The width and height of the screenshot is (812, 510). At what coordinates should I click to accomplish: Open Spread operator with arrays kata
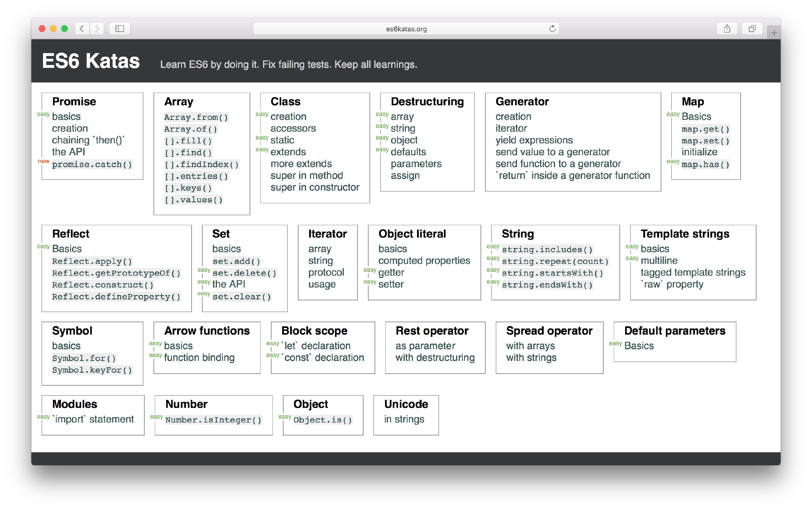pyautogui.click(x=530, y=345)
